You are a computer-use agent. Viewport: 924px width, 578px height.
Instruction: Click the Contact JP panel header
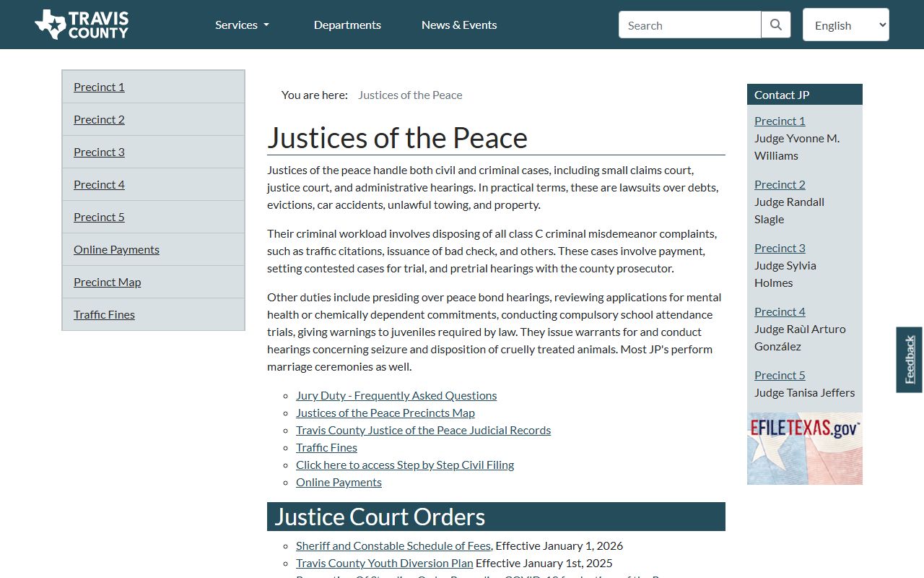(x=805, y=95)
